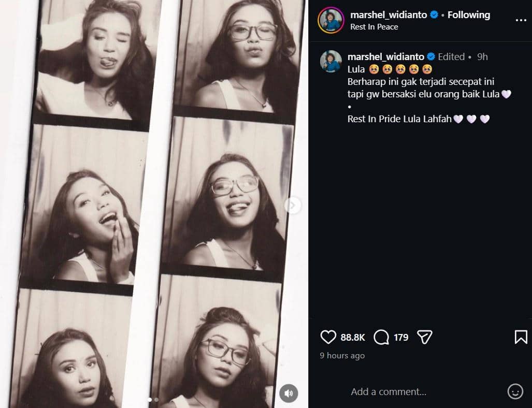Click the 9 hours ago timestamp
The height and width of the screenshot is (408, 532).
[342, 356]
